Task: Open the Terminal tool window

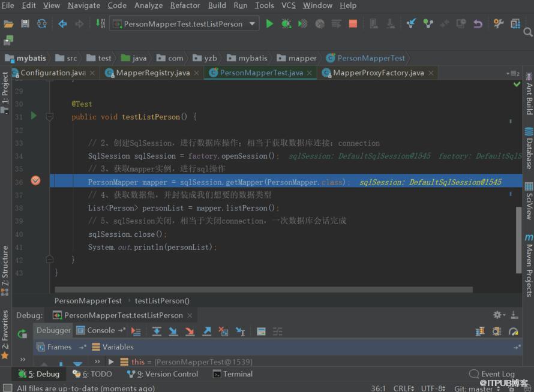Action: point(233,374)
